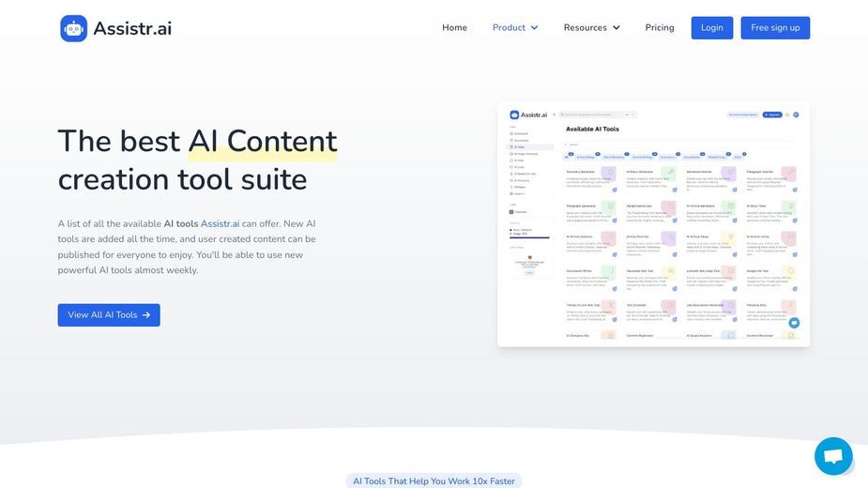Click the Login button

712,28
